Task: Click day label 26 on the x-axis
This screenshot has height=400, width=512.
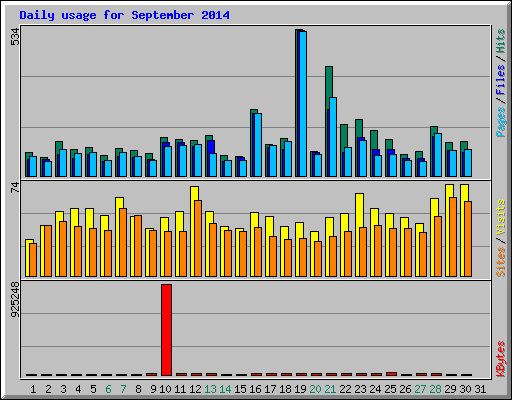Action: (x=405, y=389)
